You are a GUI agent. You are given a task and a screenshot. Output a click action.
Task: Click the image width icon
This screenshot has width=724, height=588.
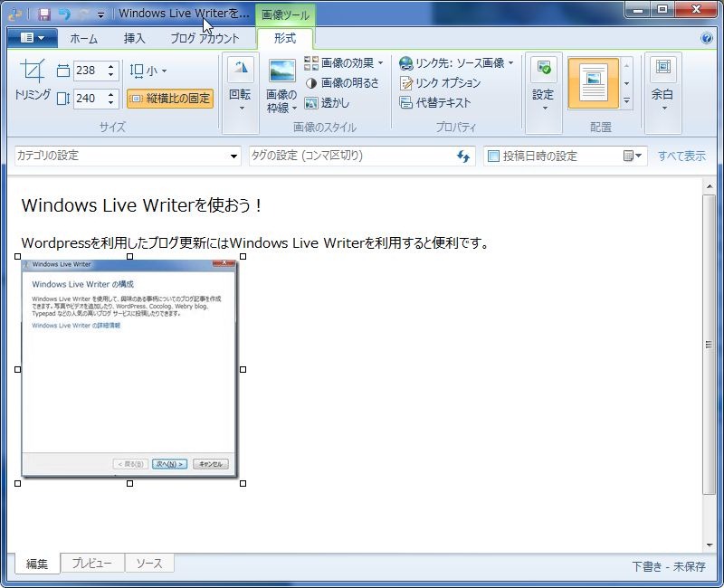[x=63, y=71]
